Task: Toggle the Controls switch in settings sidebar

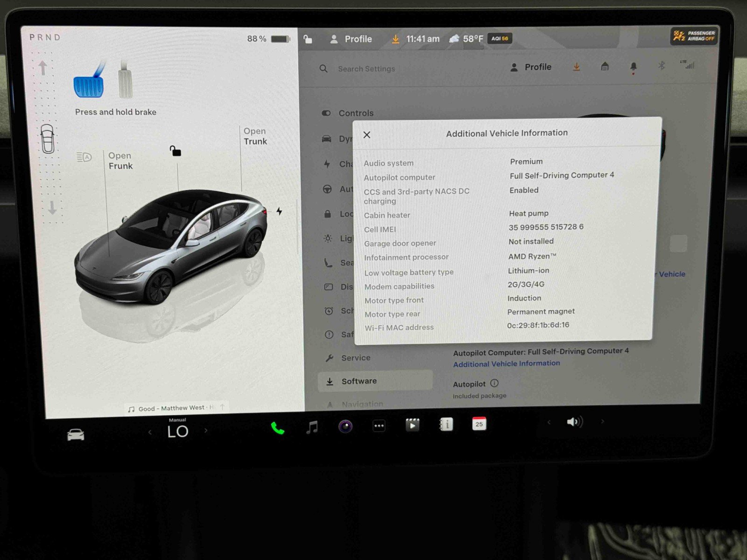Action: click(326, 113)
